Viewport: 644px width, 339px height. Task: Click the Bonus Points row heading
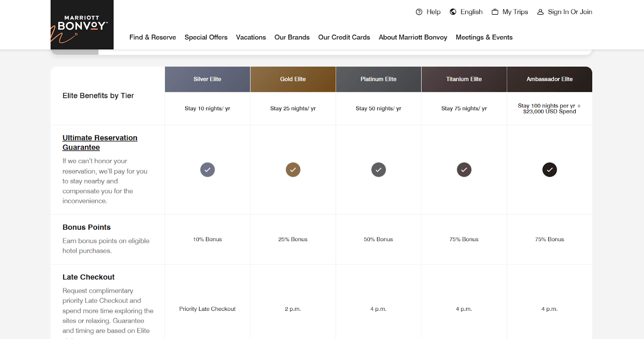[x=87, y=227]
